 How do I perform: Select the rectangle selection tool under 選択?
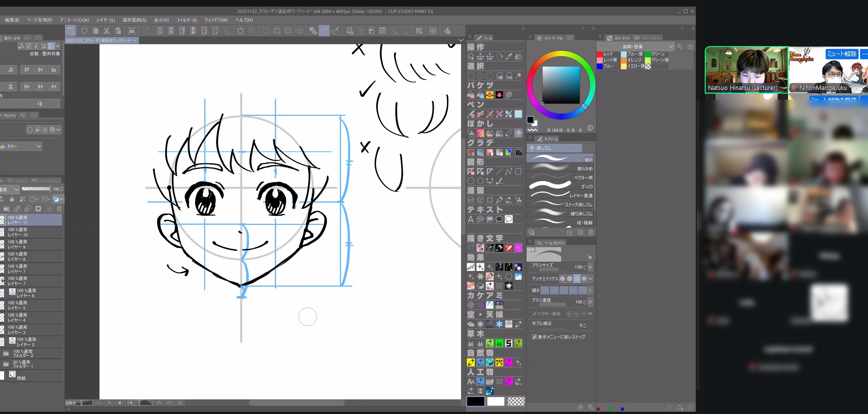pyautogui.click(x=471, y=76)
